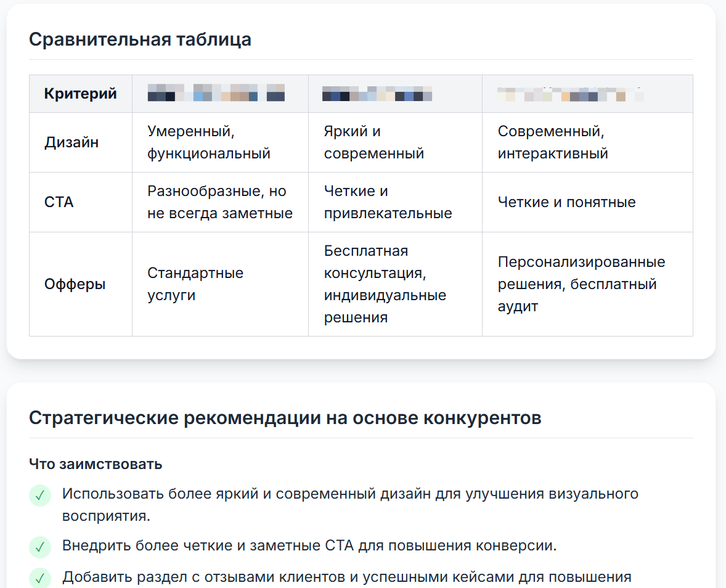Click the 'Стандартные услуги' cell

coord(221,284)
